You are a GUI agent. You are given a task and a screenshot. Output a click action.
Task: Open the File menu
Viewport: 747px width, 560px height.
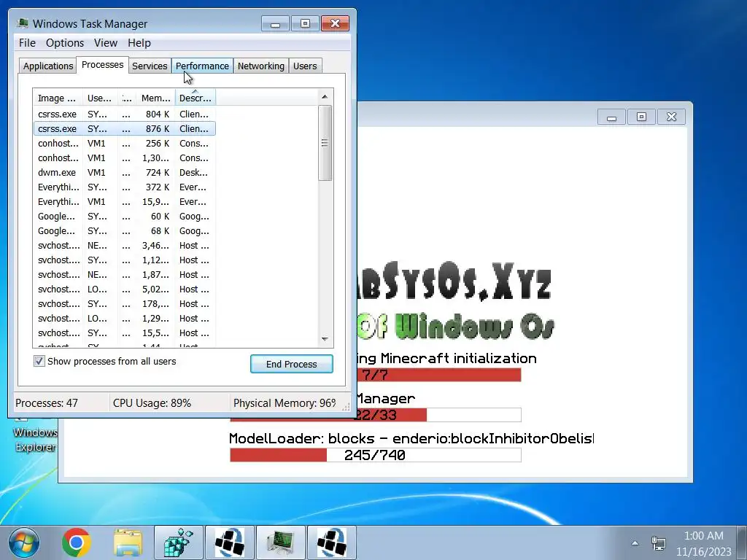point(27,43)
